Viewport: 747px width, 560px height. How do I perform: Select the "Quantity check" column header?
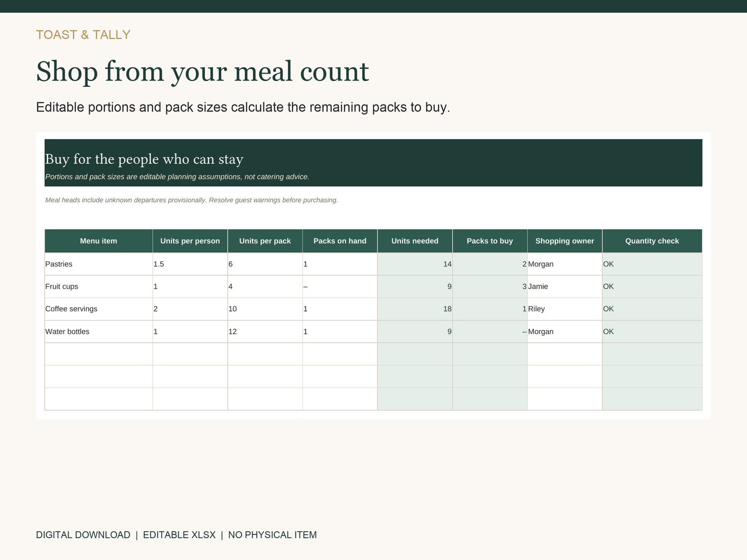point(652,241)
